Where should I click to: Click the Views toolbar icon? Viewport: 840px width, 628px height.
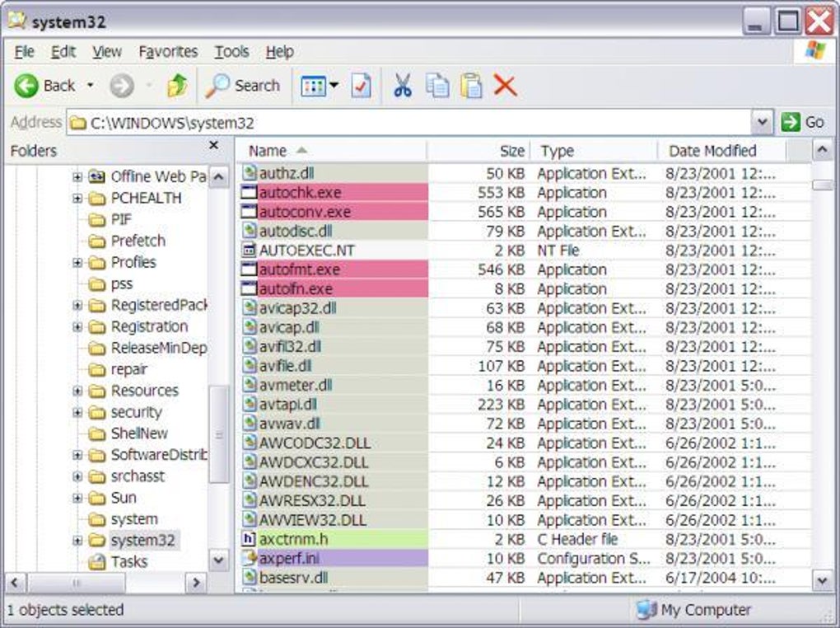tap(312, 85)
